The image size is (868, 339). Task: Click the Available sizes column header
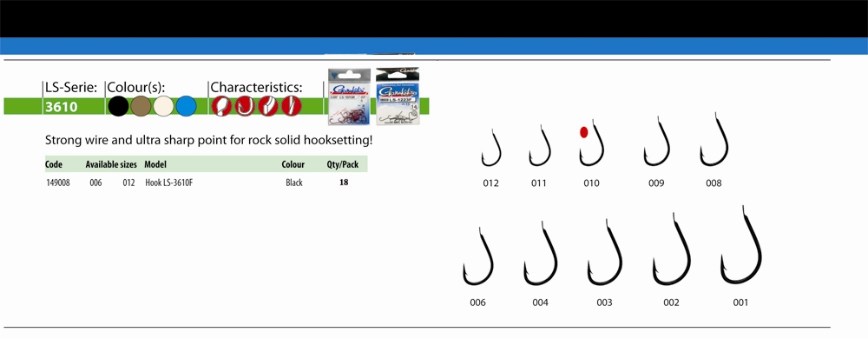[111, 164]
